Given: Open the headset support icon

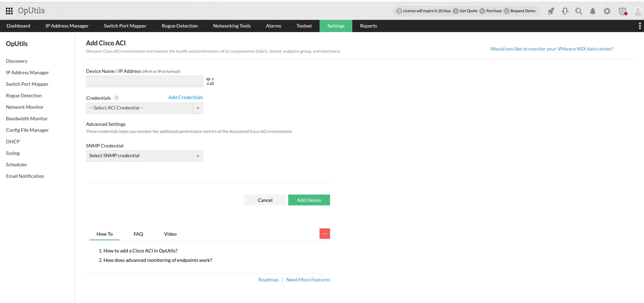Looking at the screenshot, I should pos(565,11).
